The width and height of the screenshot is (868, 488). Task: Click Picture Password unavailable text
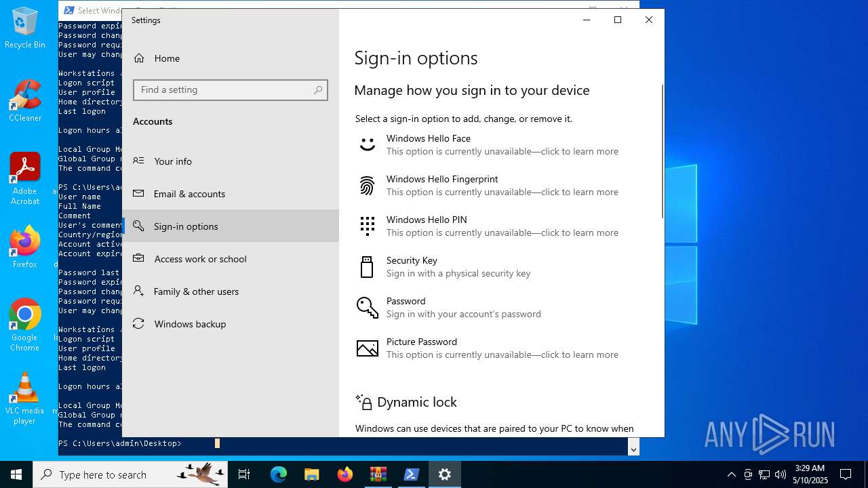(x=502, y=355)
